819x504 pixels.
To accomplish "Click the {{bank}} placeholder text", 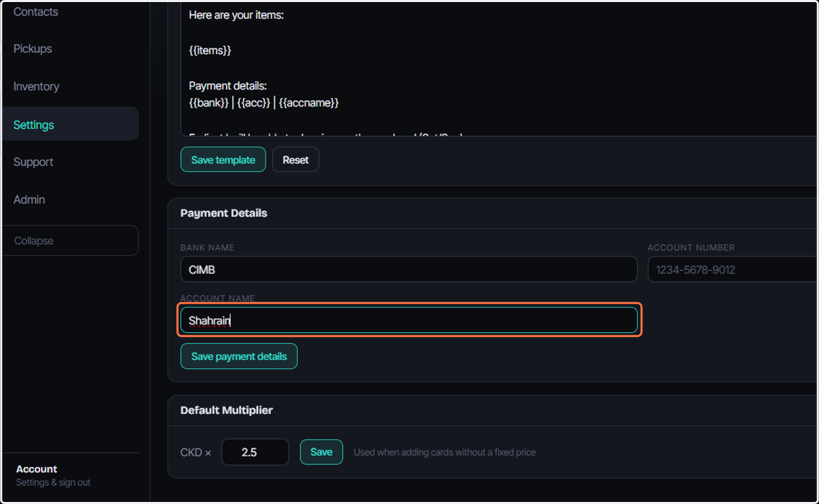I will point(209,103).
